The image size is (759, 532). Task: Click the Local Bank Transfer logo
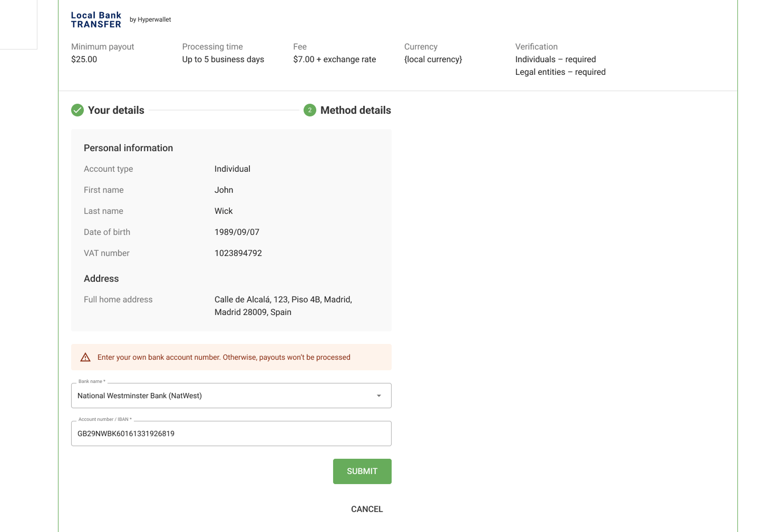(96, 19)
